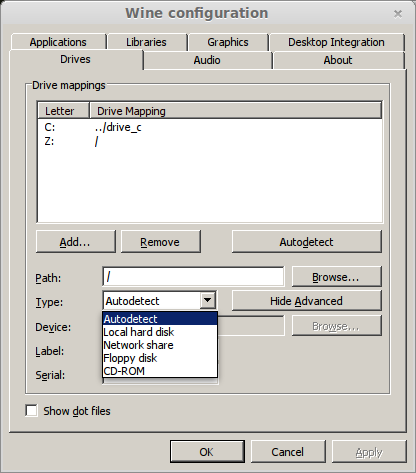Screen dimensions: 416x473
Task: Click the Remove drive button
Action: coord(160,242)
